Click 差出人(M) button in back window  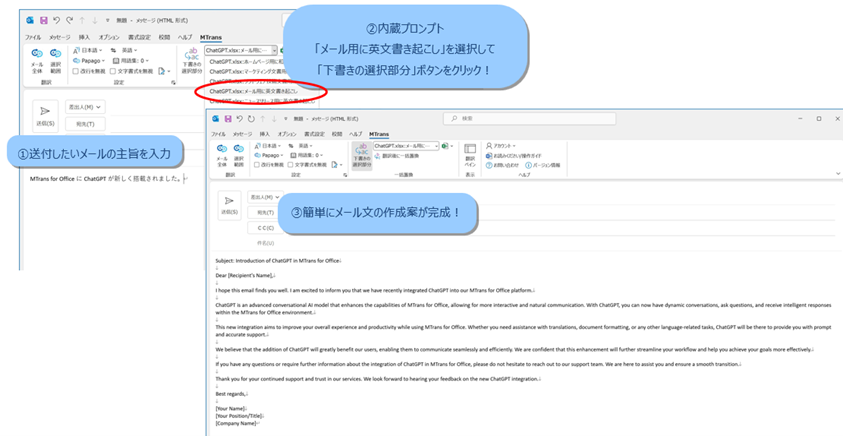pyautogui.click(x=85, y=107)
